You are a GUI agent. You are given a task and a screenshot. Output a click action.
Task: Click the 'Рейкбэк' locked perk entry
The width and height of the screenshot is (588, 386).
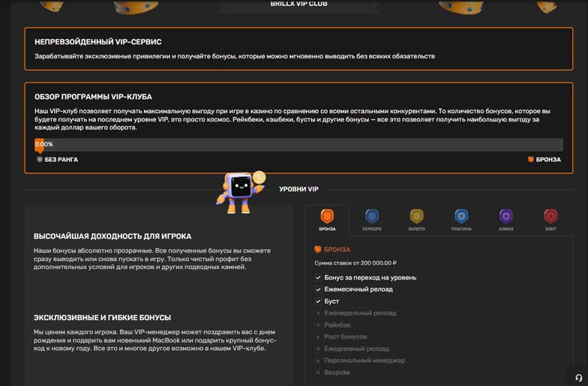337,325
